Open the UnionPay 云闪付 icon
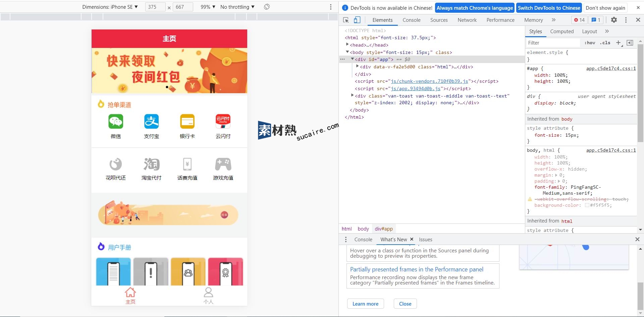Screen dimensions: 644x317 tap(223, 122)
